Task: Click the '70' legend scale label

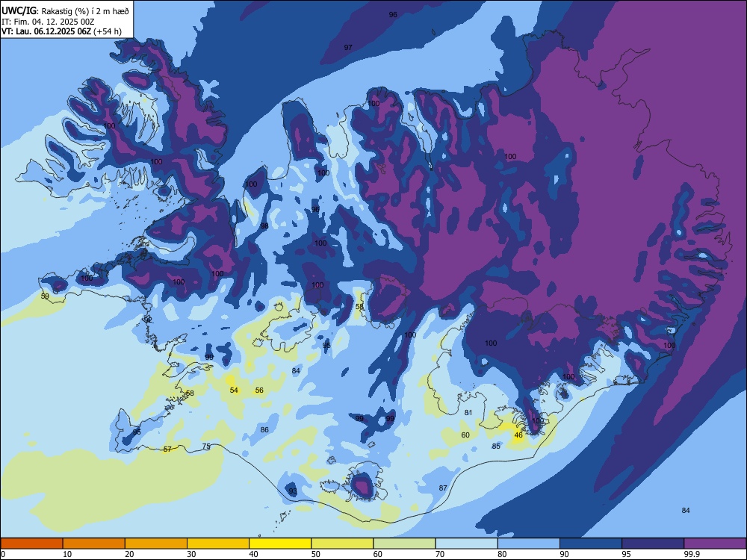Action: coord(440,554)
